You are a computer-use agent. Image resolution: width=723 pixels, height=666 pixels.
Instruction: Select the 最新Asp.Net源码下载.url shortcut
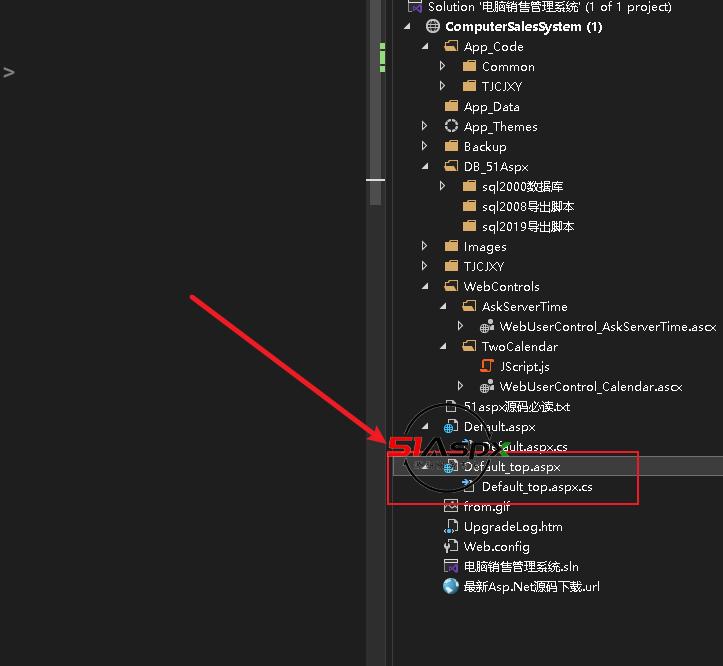point(532,586)
